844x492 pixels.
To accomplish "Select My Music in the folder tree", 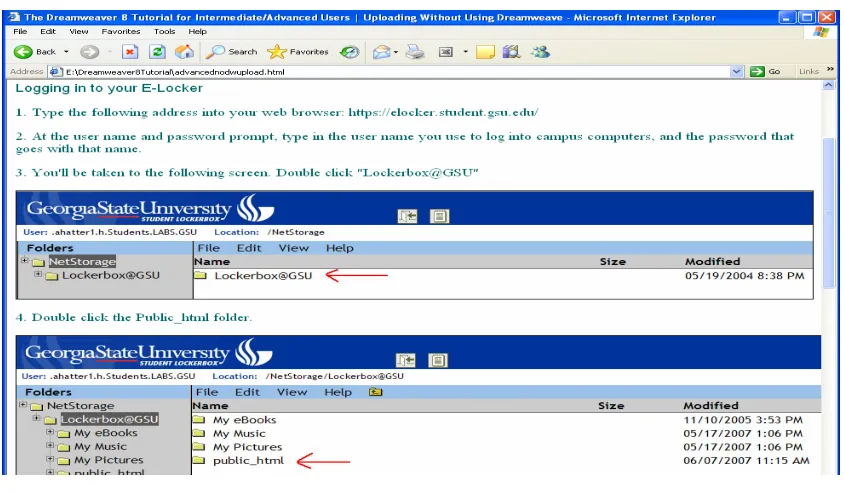I will point(101,447).
